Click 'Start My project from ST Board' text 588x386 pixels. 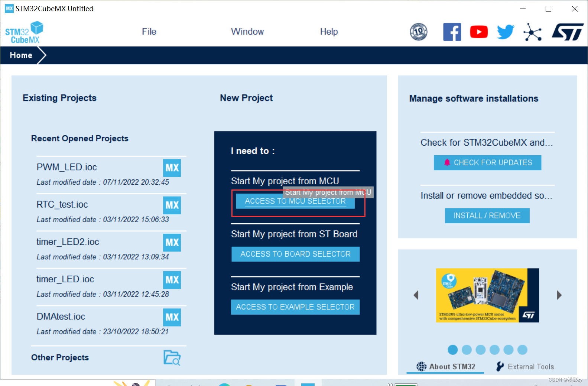click(294, 234)
